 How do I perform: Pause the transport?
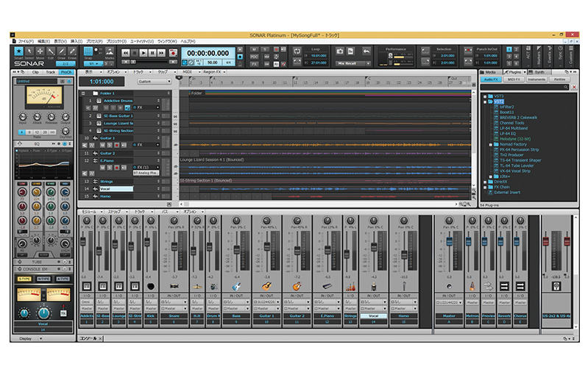[x=152, y=53]
